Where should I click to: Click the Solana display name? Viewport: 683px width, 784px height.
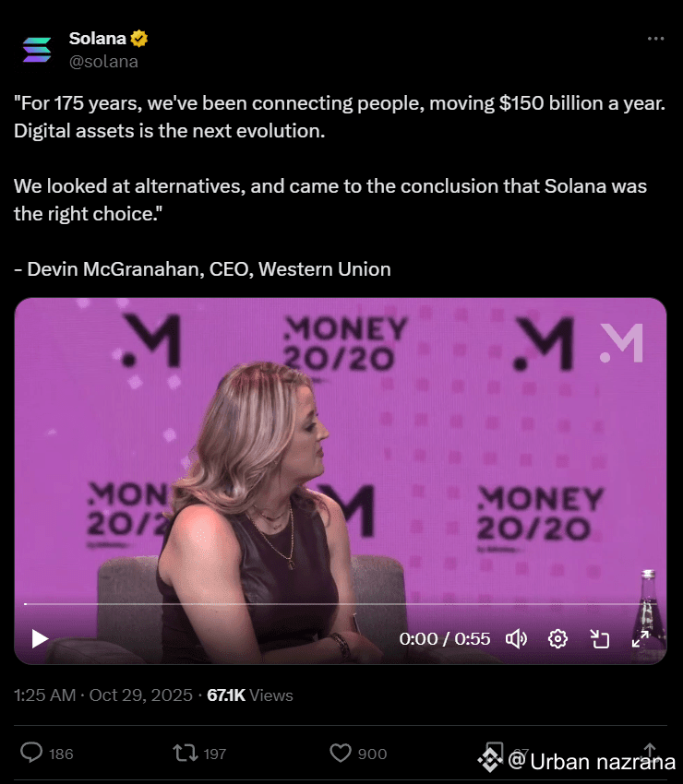(97, 39)
